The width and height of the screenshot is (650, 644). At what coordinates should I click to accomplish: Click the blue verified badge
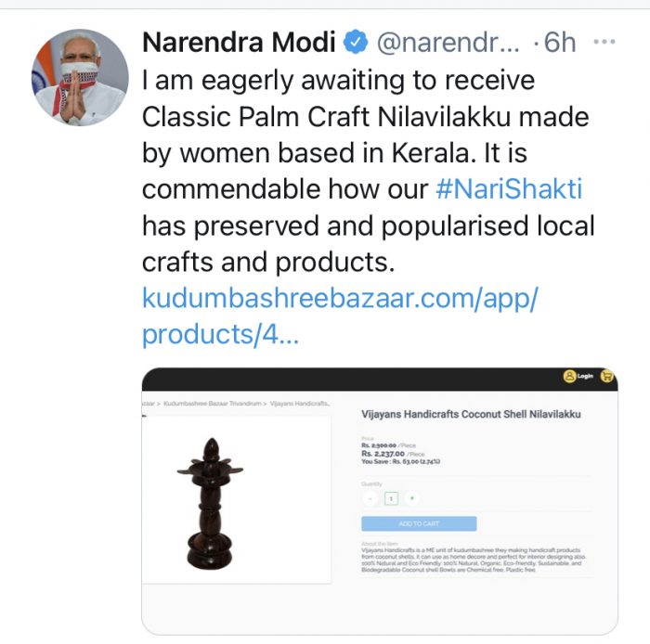coord(355,42)
